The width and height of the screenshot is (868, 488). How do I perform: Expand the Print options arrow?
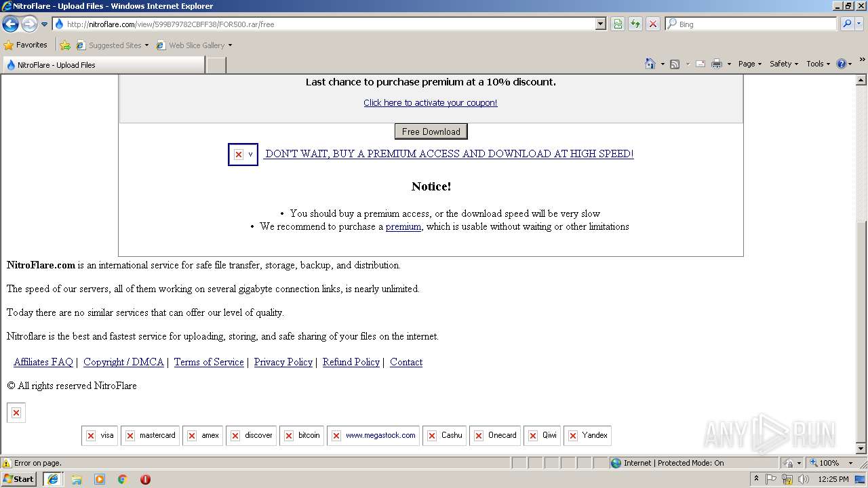729,64
